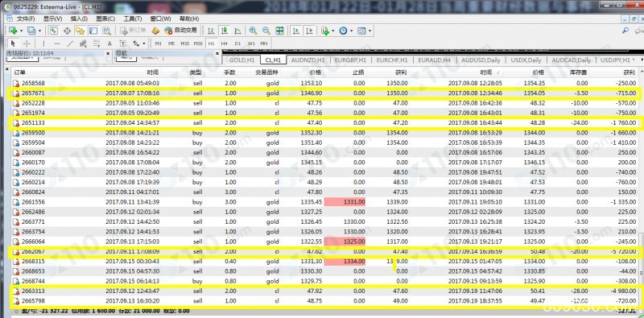This screenshot has height=318, width=644.
Task: Toggle the Data Window crosshair icon
Action: tap(67, 31)
